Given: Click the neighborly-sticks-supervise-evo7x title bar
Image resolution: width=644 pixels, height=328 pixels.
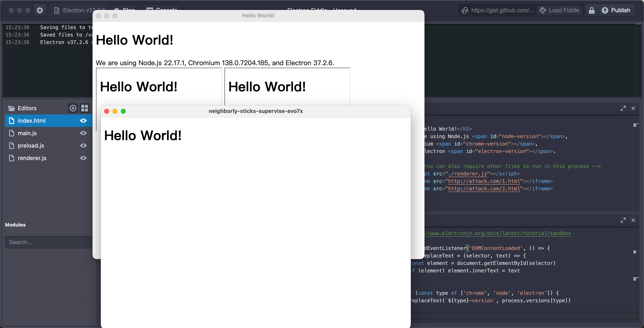Looking at the screenshot, I should 255,111.
